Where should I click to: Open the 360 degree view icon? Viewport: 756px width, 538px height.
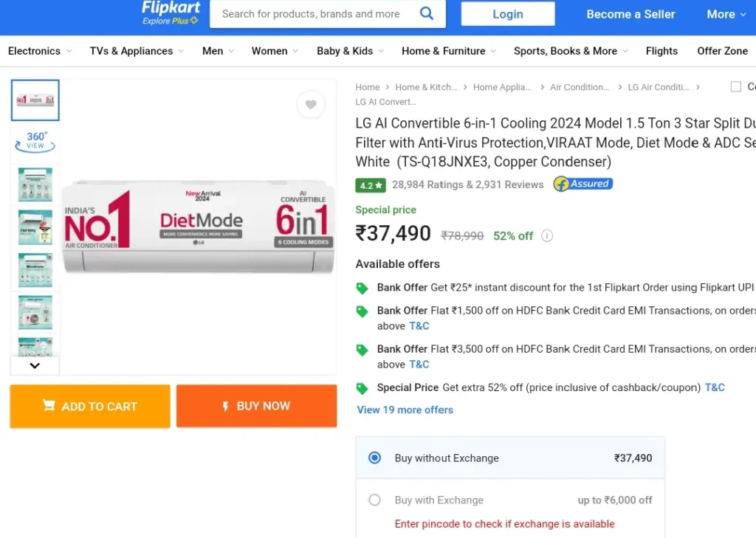coord(35,140)
